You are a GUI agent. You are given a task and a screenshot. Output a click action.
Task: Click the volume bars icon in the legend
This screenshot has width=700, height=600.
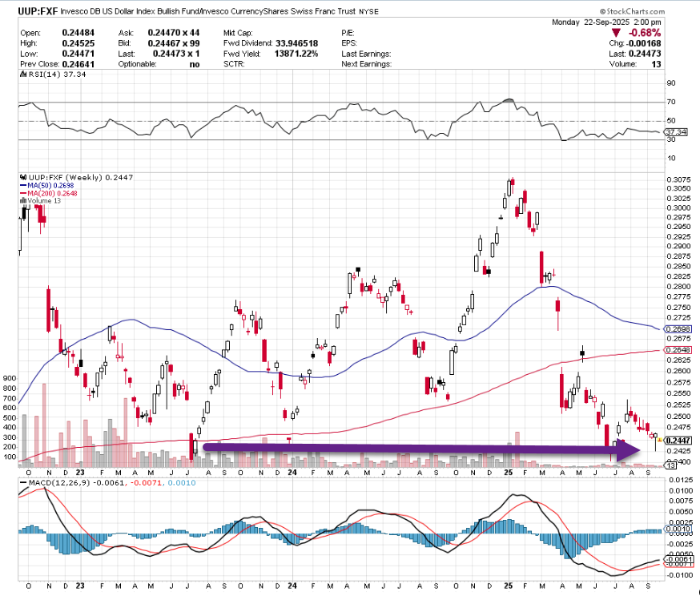tap(23, 201)
